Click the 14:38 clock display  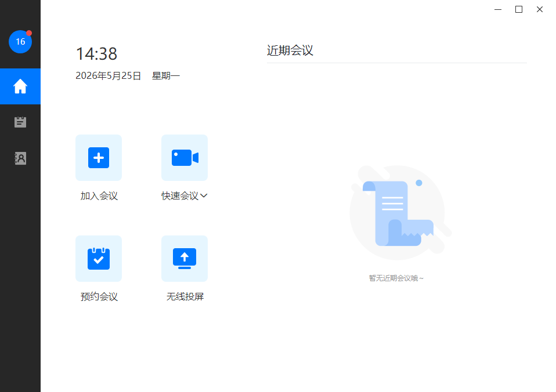96,54
